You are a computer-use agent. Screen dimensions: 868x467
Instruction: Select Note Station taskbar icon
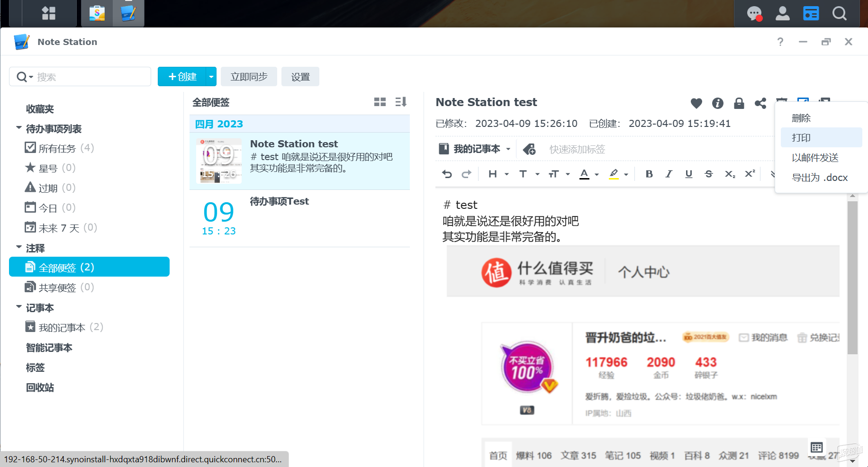click(x=128, y=13)
